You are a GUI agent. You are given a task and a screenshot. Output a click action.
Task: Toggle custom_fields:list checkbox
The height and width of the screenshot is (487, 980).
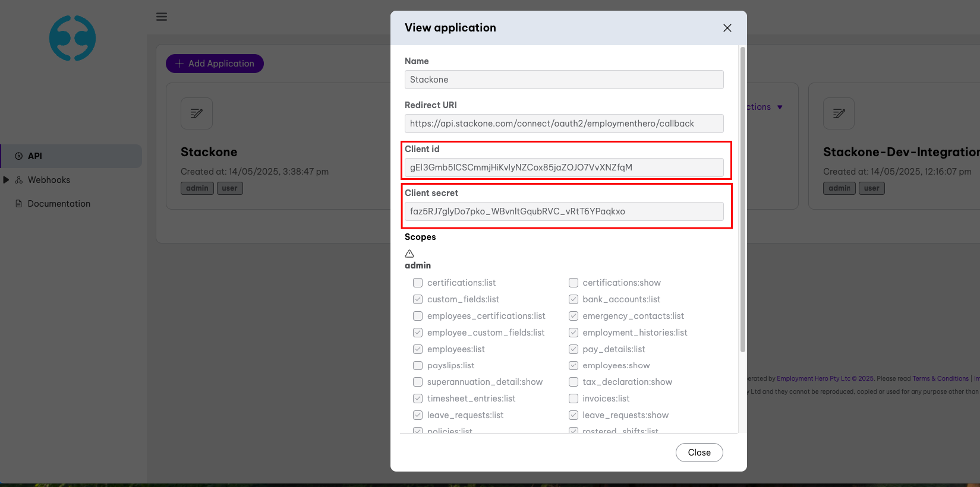[418, 299]
